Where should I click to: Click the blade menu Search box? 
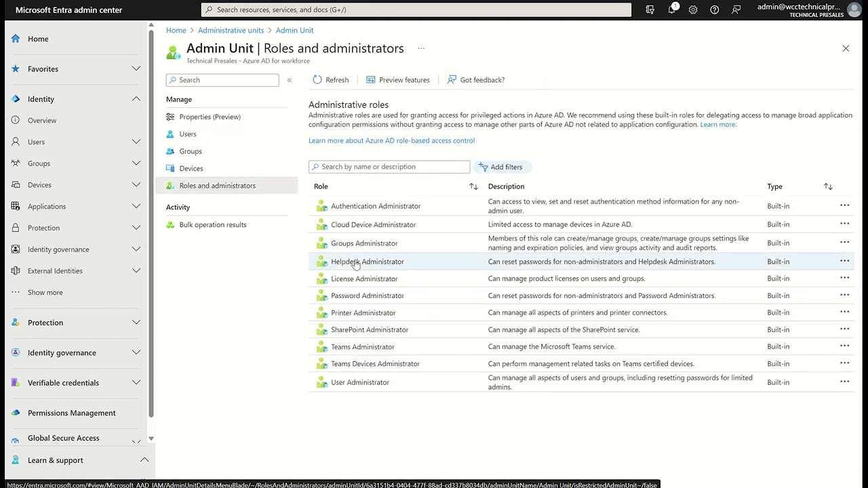point(222,80)
